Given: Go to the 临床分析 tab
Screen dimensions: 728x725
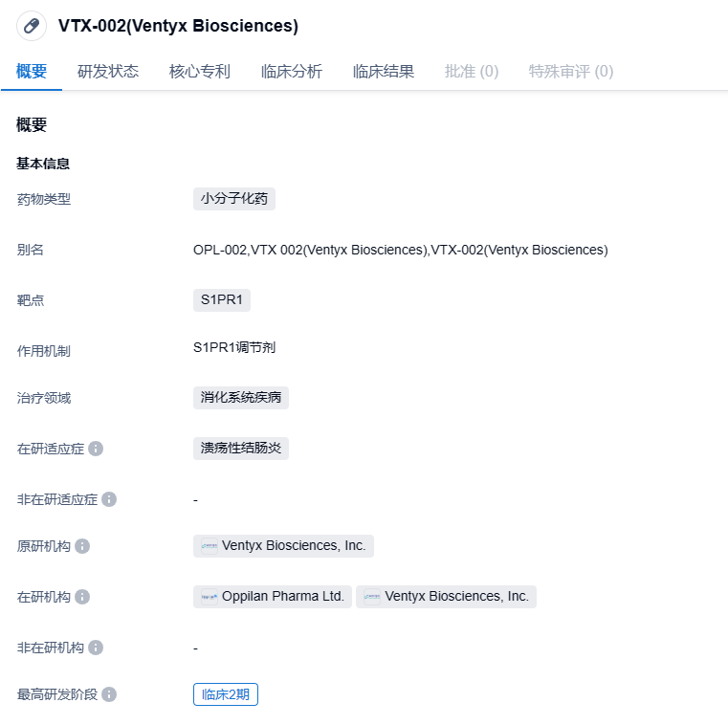Looking at the screenshot, I should point(292,72).
